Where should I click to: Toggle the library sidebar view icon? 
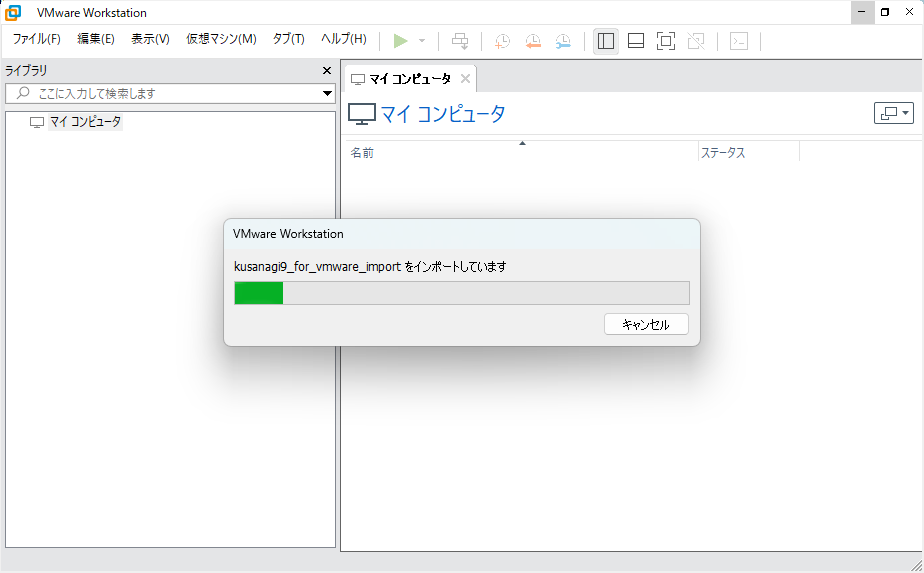click(x=606, y=41)
